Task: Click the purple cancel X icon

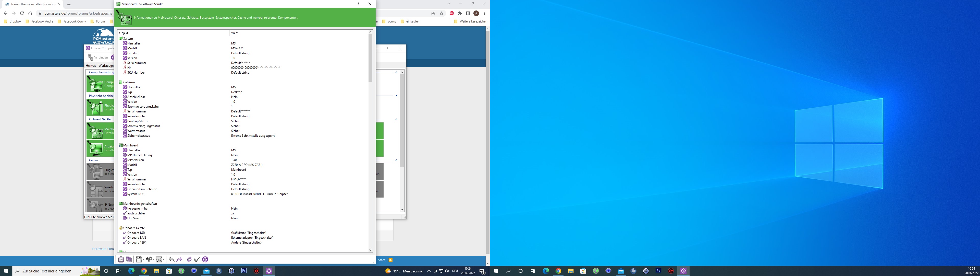Action: 205,259
